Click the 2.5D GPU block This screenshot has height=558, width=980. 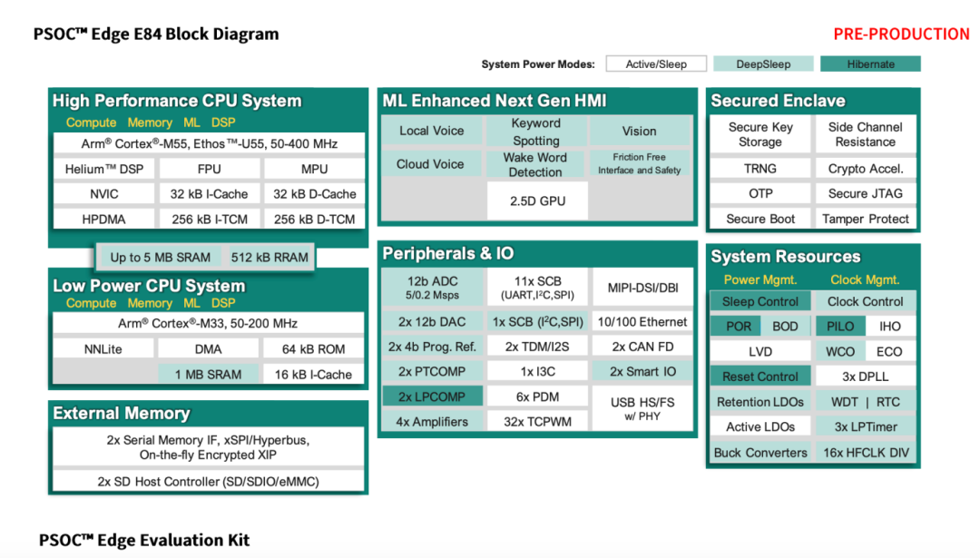(x=539, y=201)
